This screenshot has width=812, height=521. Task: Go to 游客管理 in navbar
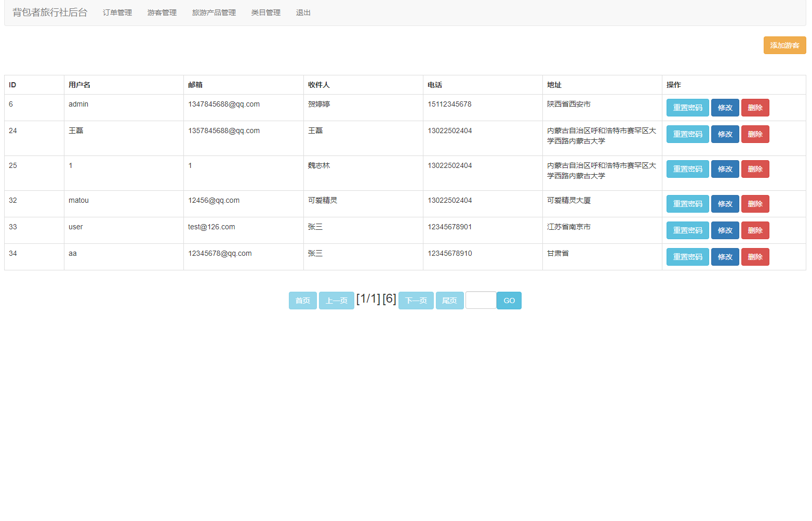tap(162, 12)
